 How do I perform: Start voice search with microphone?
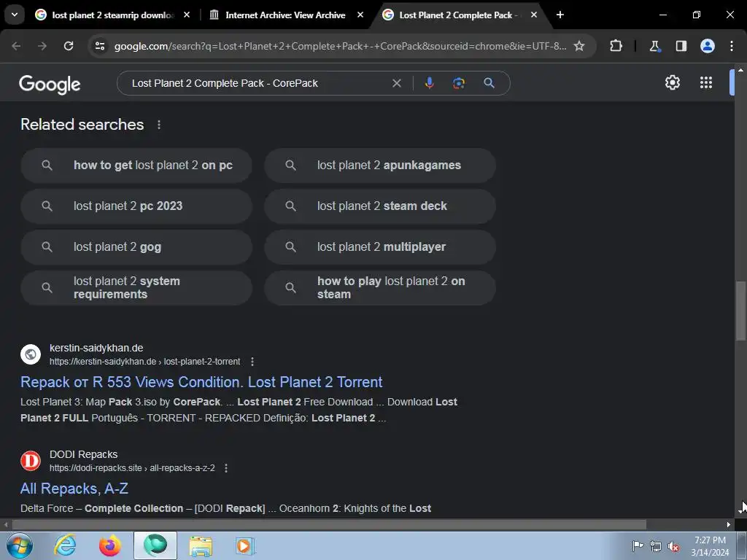click(x=429, y=83)
